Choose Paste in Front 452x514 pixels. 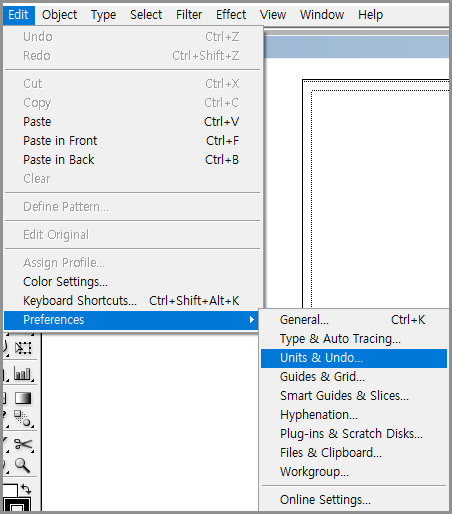(131, 141)
